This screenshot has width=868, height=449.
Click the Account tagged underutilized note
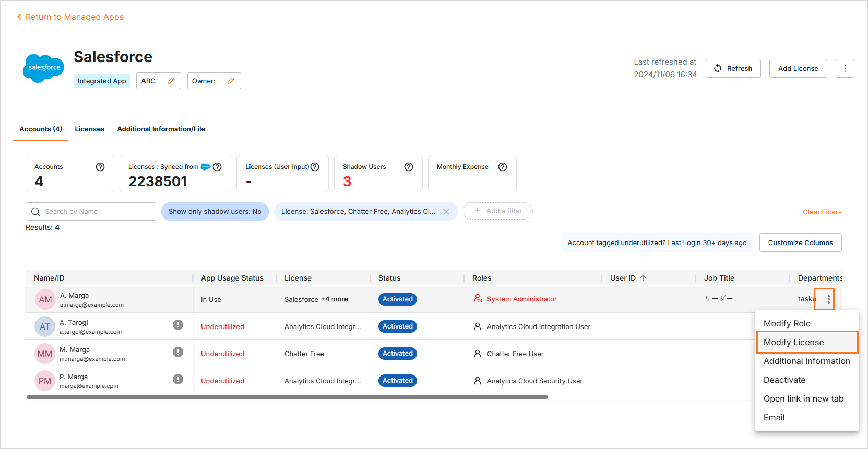(x=657, y=242)
